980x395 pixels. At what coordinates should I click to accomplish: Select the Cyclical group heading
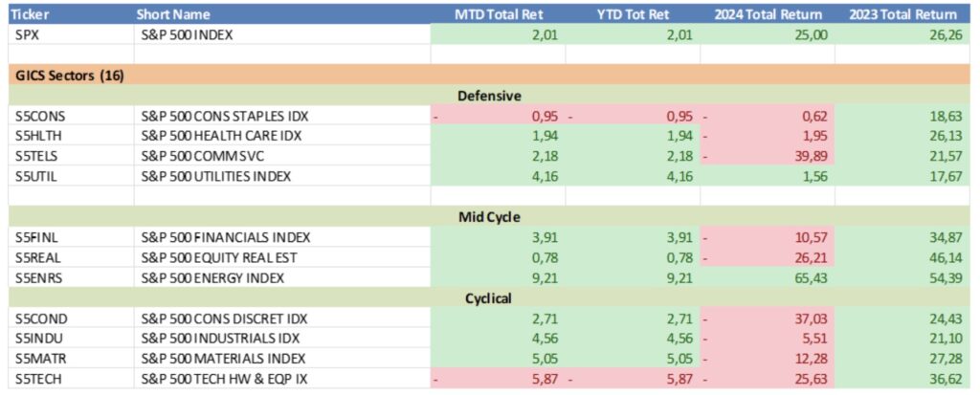(x=488, y=297)
